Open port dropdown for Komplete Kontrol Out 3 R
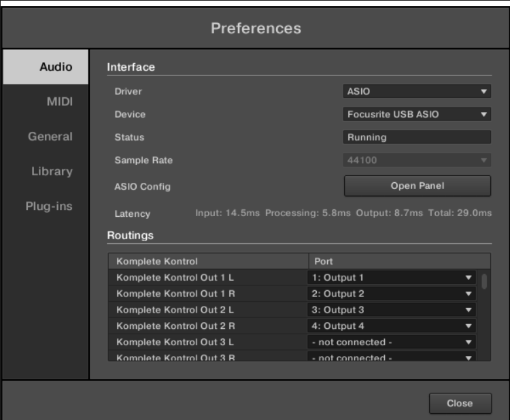This screenshot has height=420, width=510. pyautogui.click(x=392, y=357)
